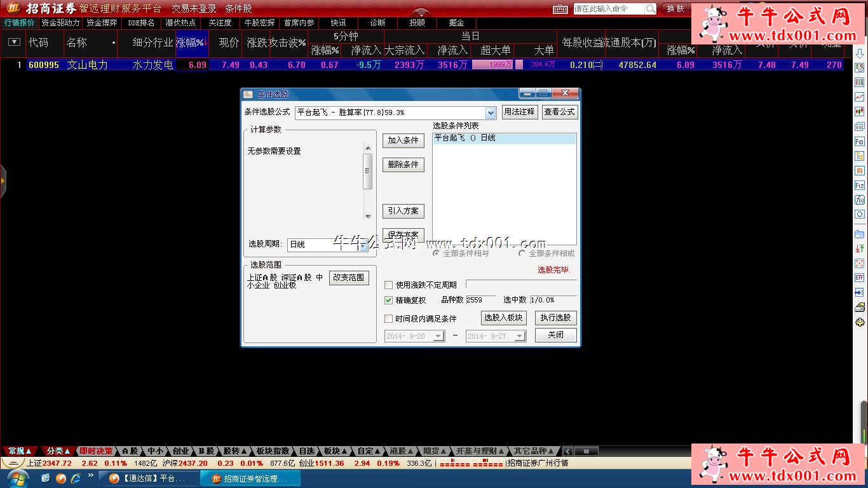Select the 板块指数 bottom tab
This screenshot has width=868, height=488.
point(273,451)
